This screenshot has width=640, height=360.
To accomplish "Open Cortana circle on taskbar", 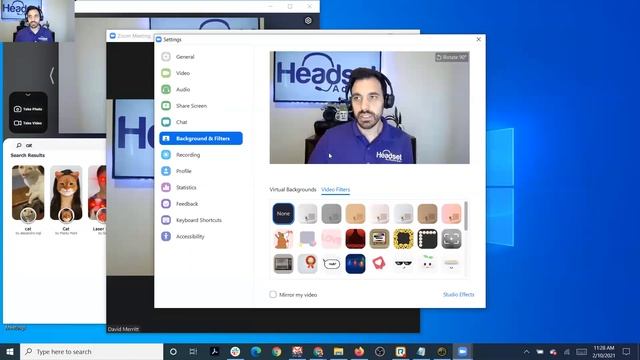I will pos(173,351).
